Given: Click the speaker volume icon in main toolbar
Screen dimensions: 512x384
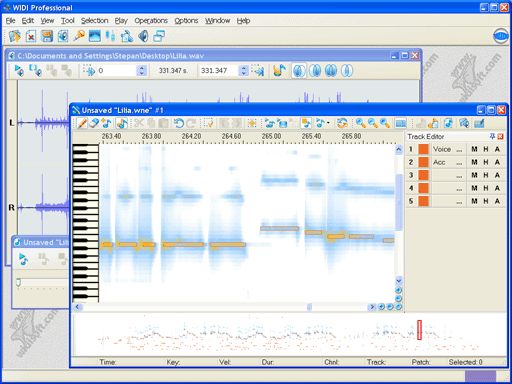Looking at the screenshot, I should click(x=143, y=36).
